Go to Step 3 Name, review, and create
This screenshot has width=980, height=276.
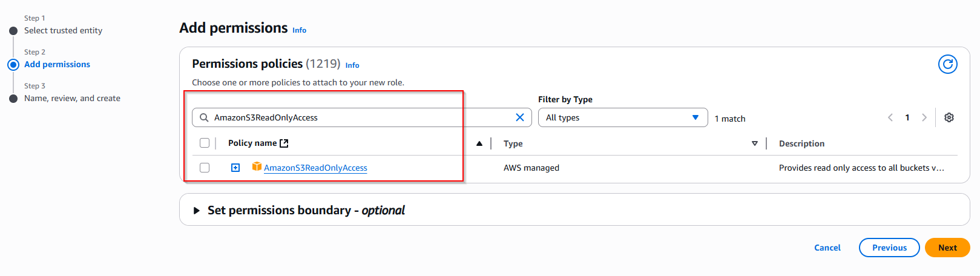[x=72, y=98]
